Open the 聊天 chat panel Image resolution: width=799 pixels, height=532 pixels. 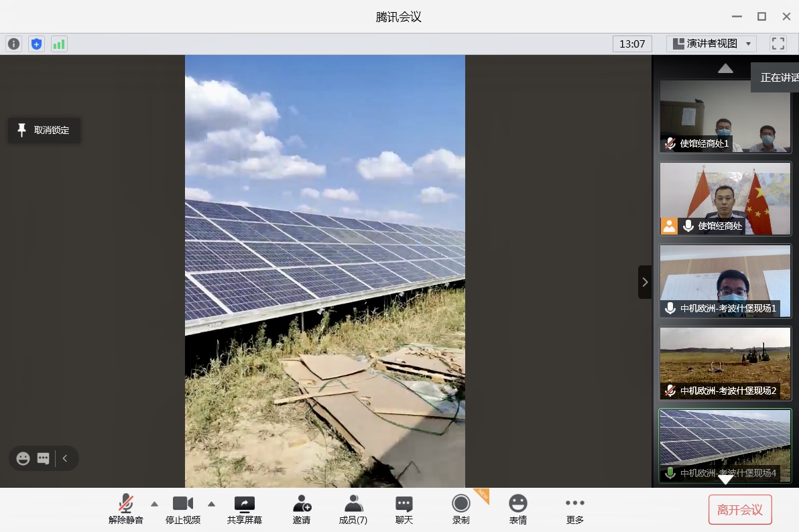tap(404, 509)
